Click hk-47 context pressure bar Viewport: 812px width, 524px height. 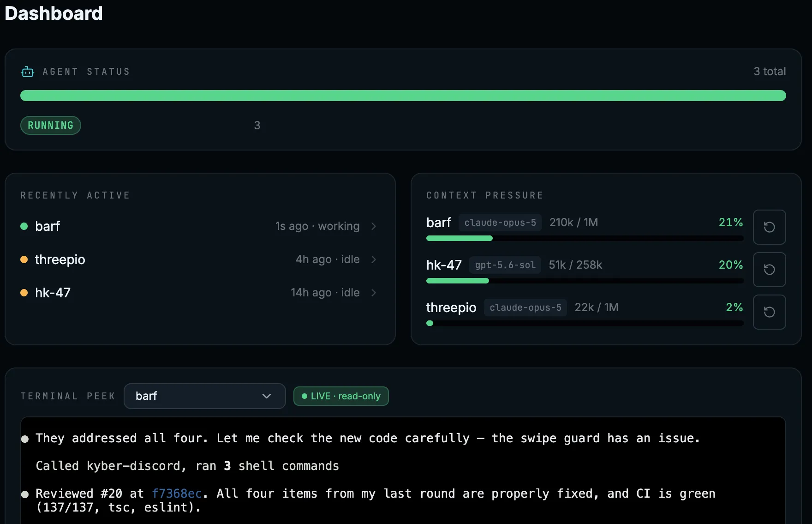click(585, 281)
